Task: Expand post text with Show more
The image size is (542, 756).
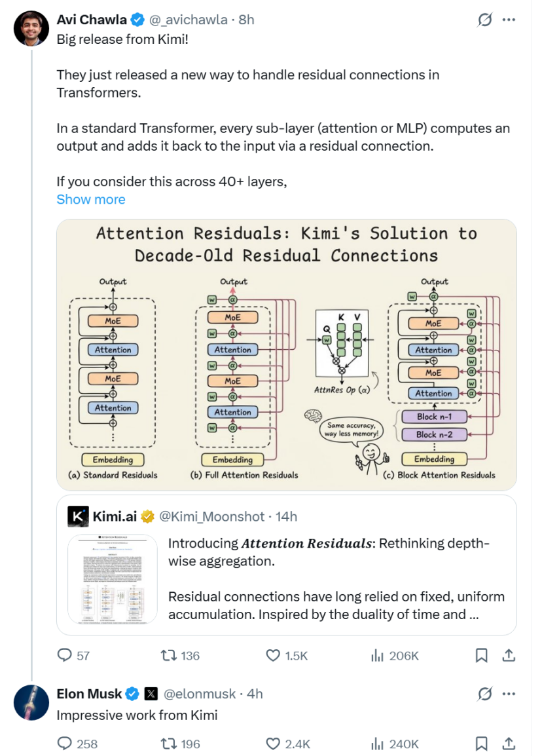Action: 91,199
